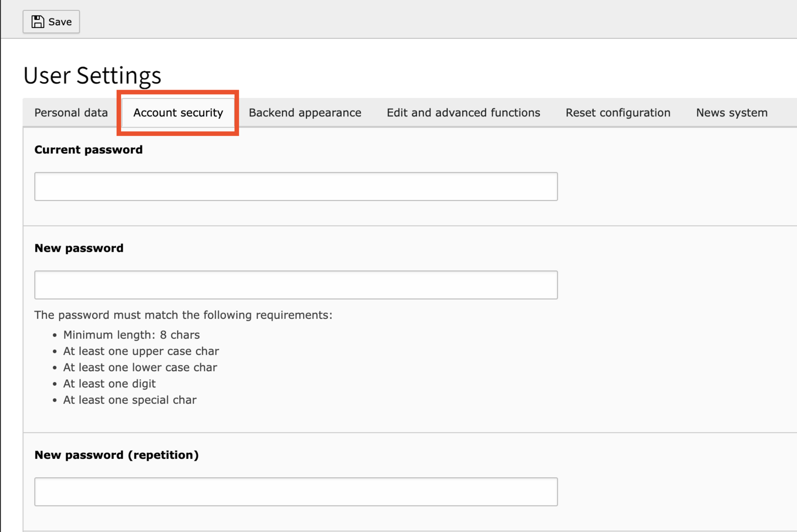Click the floppy disk icon on Save

pyautogui.click(x=38, y=22)
